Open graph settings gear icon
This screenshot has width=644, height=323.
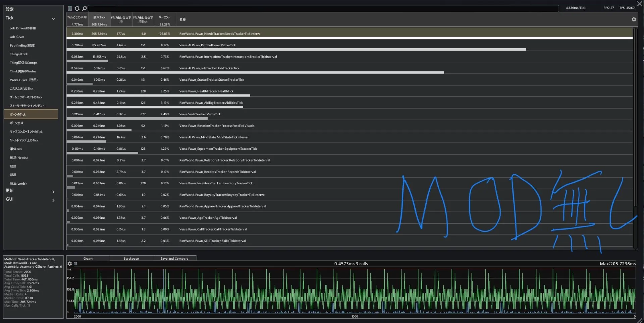tap(70, 264)
